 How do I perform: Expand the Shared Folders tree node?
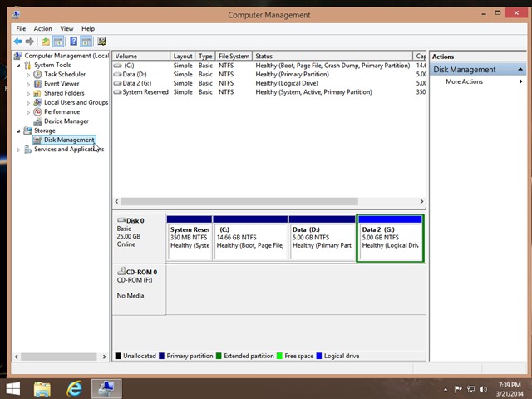[28, 93]
